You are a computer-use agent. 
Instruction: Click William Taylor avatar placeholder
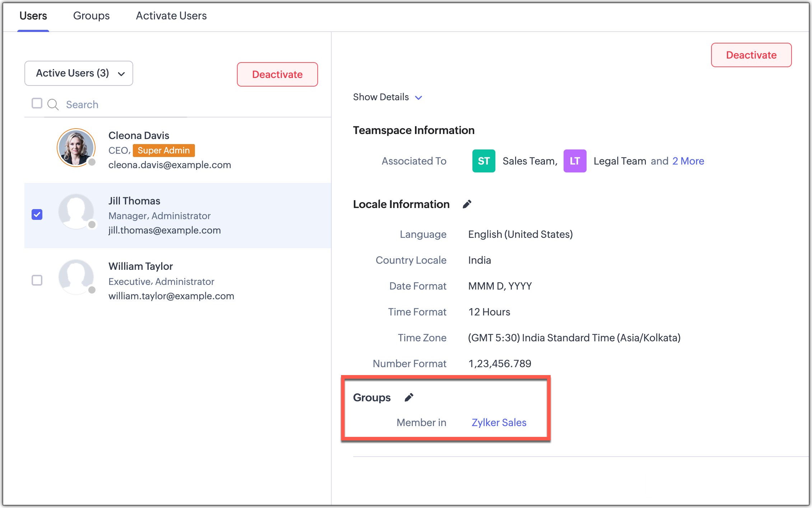pos(76,277)
